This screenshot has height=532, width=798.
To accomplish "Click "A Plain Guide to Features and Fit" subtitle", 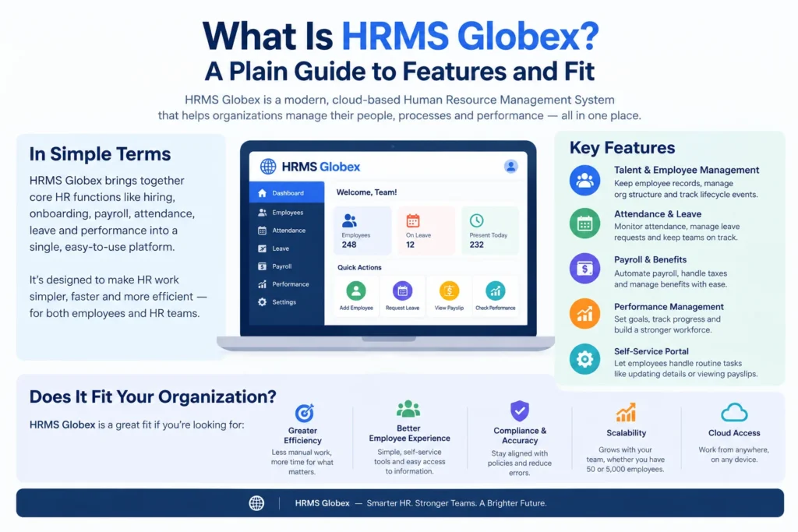I will pos(400,71).
